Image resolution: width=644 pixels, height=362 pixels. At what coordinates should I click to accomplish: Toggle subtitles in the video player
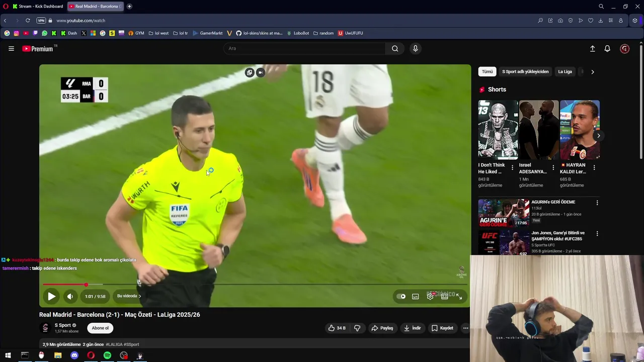(416, 297)
